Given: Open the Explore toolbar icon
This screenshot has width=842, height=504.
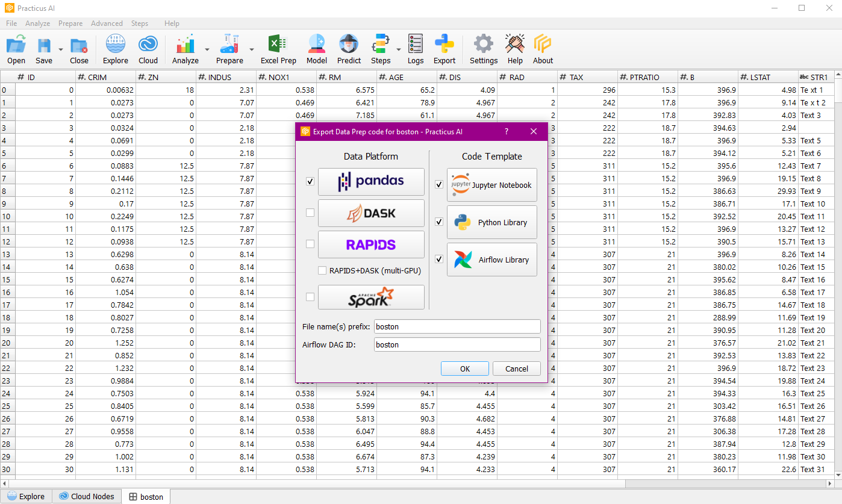Looking at the screenshot, I should (x=115, y=49).
